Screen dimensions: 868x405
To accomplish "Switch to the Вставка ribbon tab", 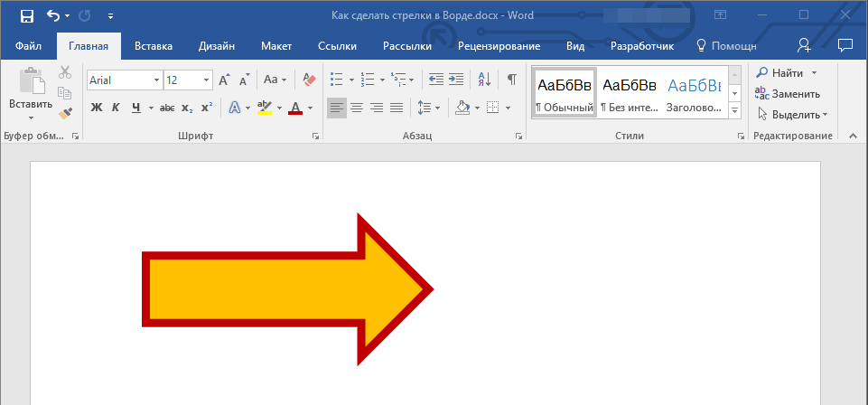I will [x=154, y=46].
